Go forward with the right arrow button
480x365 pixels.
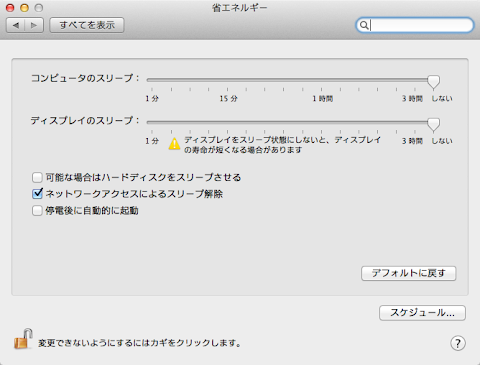pos(34,25)
